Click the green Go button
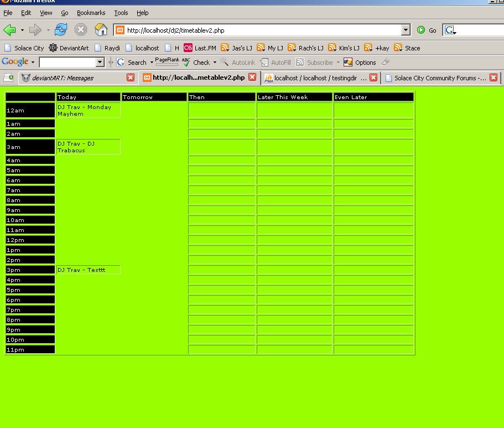Viewport: 504px width, 428px height. coord(427,30)
